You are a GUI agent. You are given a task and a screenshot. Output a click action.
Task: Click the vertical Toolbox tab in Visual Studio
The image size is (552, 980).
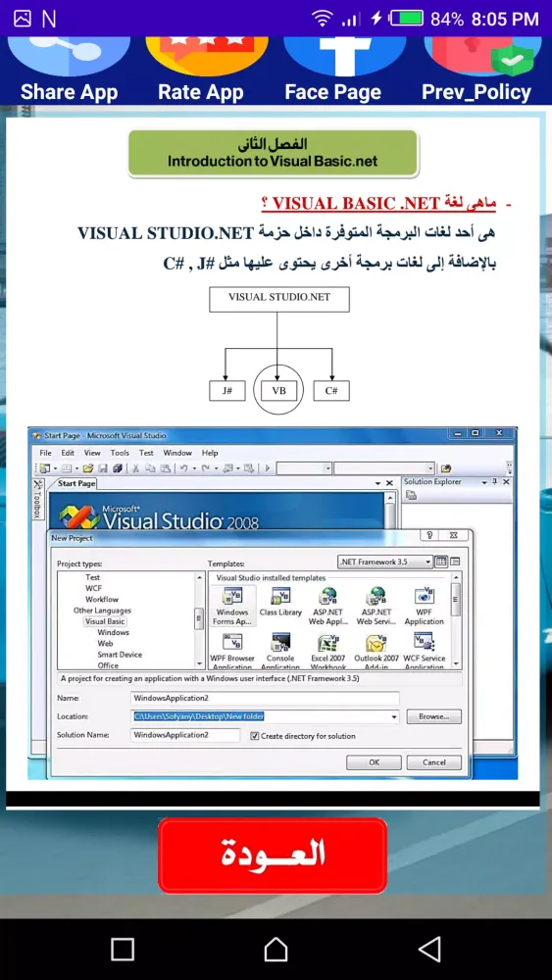point(37,500)
